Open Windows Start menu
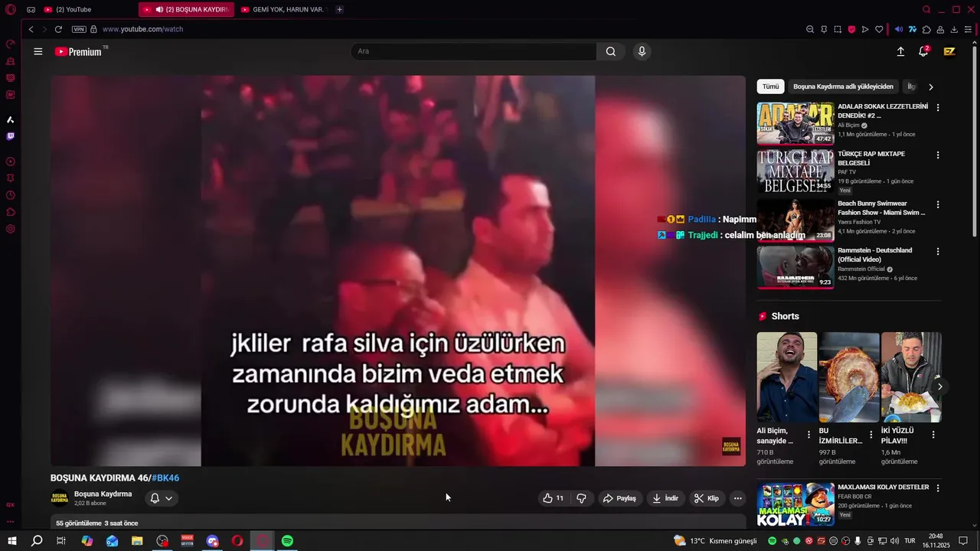 [12, 541]
